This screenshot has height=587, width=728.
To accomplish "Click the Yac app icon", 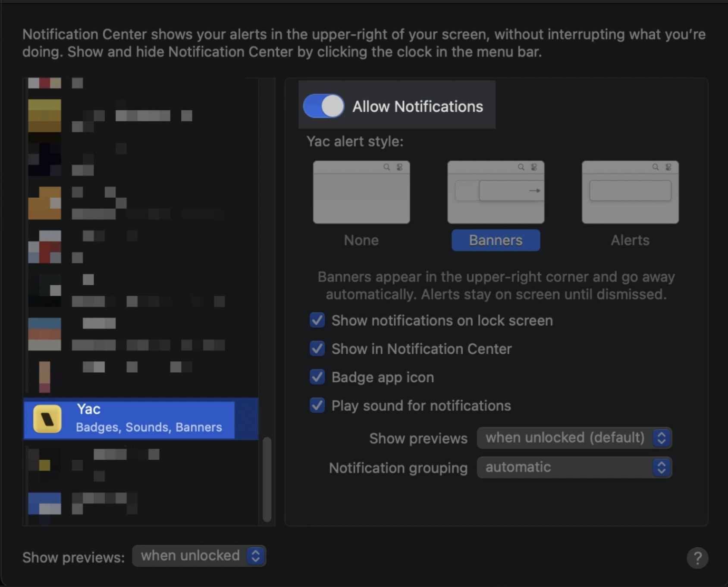I will 47,418.
